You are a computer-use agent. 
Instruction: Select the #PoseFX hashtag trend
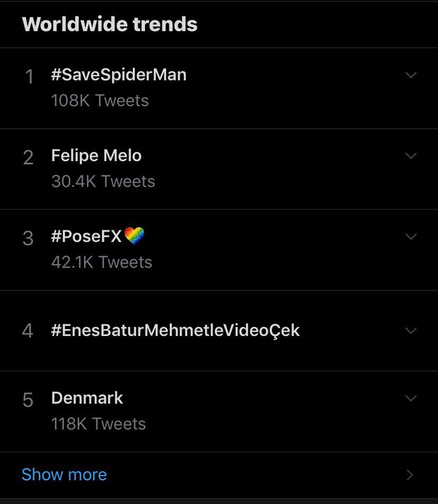click(86, 236)
